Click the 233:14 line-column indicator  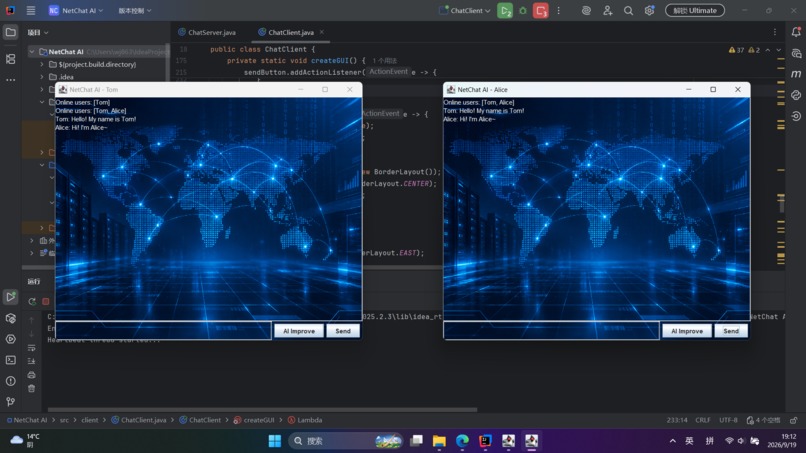(x=677, y=420)
